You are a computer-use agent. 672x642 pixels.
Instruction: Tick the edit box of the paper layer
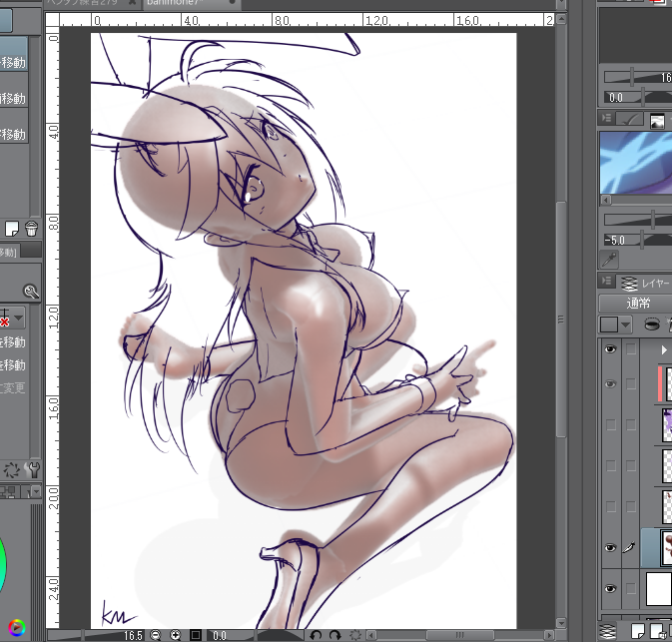pos(630,589)
